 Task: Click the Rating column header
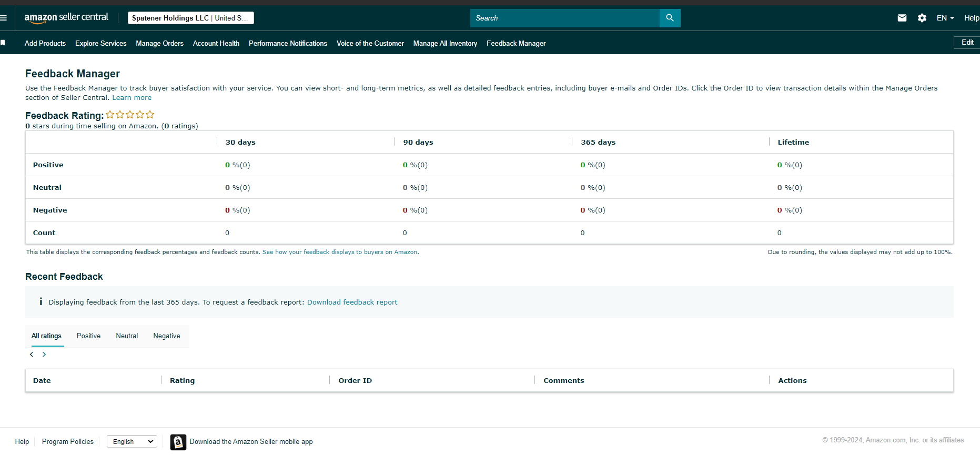coord(182,380)
